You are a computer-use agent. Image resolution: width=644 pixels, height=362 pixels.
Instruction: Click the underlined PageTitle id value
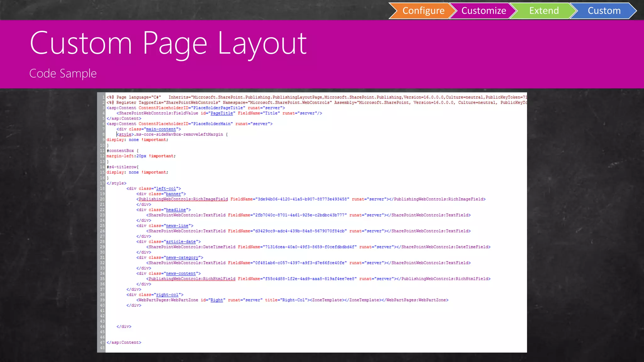coord(222,113)
